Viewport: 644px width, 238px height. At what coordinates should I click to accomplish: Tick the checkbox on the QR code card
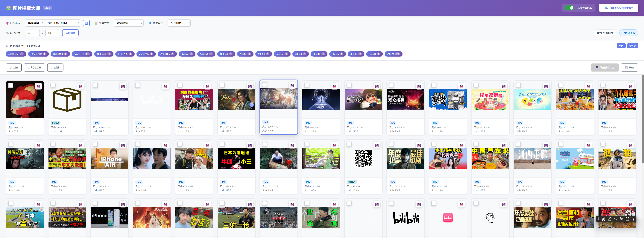point(349,145)
